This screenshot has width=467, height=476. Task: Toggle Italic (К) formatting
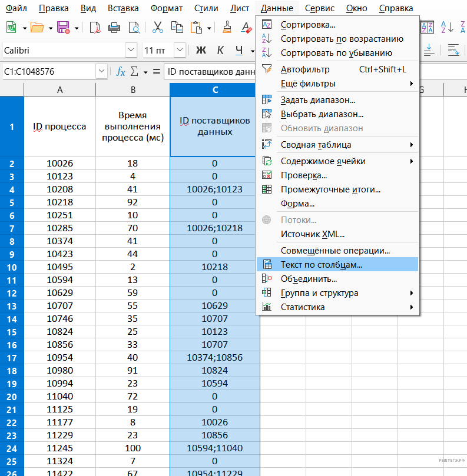tap(220, 50)
